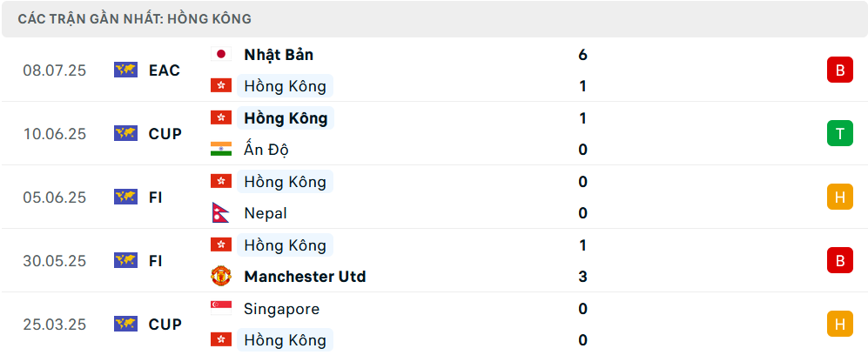Image resolution: width=868 pixels, height=355 pixels.
Task: Click the Singapore flag icon
Action: click(221, 308)
